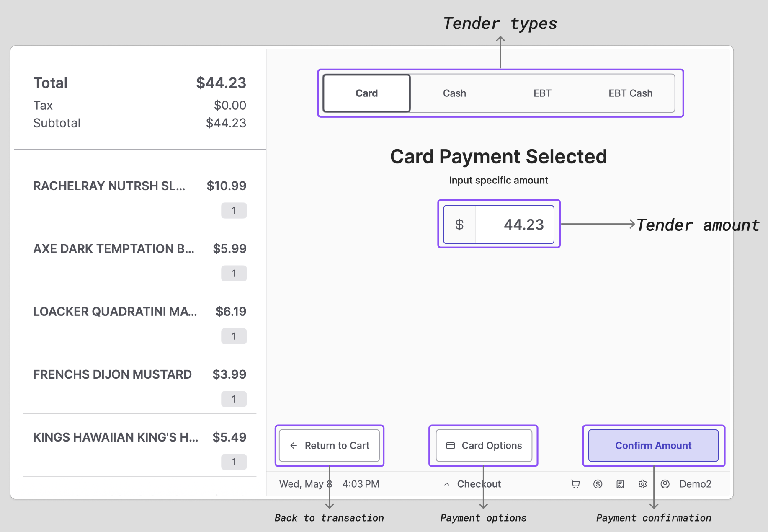The image size is (768, 532).
Task: Click the quantity badge for FRENCHS DIJON MUSTARD
Action: (234, 399)
